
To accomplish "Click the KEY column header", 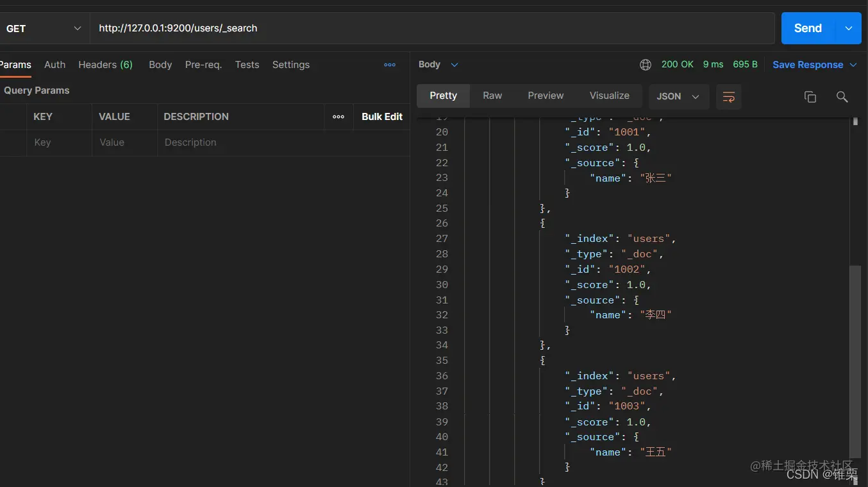I will [43, 117].
